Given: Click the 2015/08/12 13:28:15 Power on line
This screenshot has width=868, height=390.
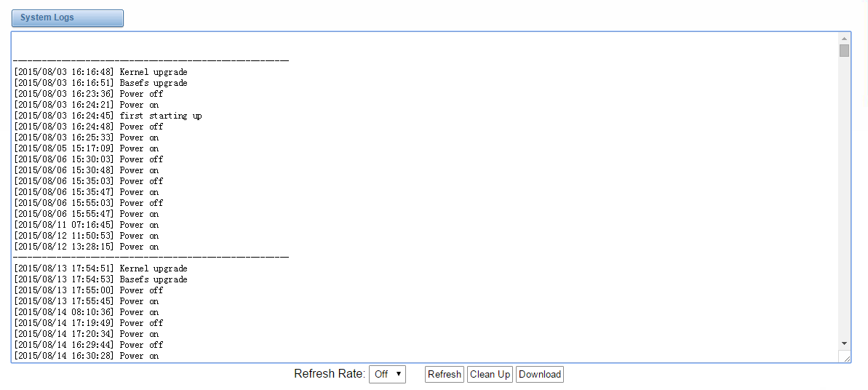Looking at the screenshot, I should (87, 247).
